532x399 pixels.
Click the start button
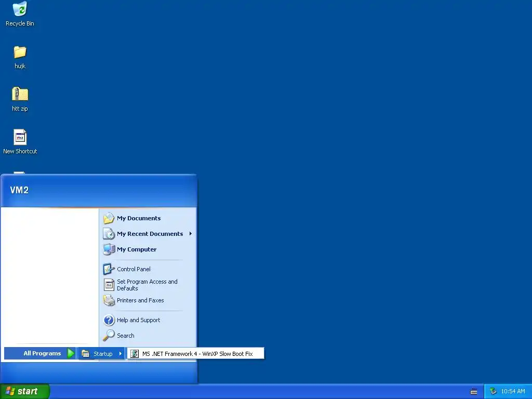point(25,391)
